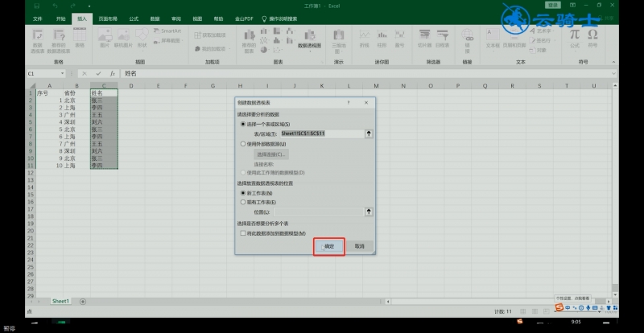
Task: Click the SmartArt ribbon button
Action: pos(167,31)
